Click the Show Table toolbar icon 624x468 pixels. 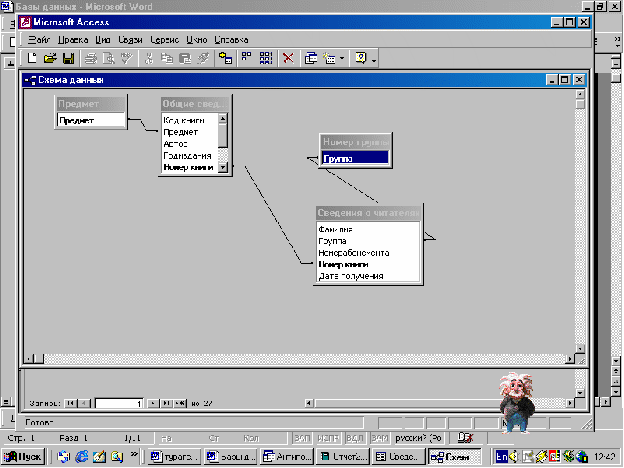226,58
